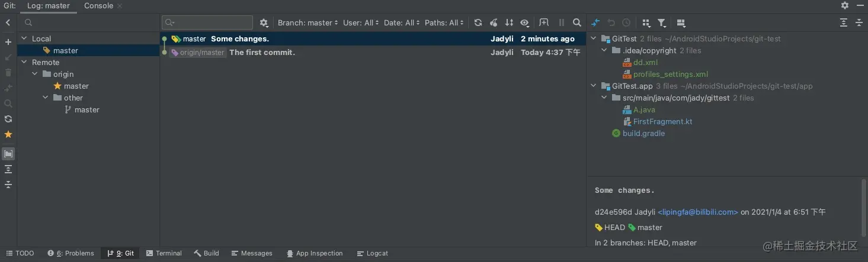Click the Cherry-Pick icon

click(494, 22)
